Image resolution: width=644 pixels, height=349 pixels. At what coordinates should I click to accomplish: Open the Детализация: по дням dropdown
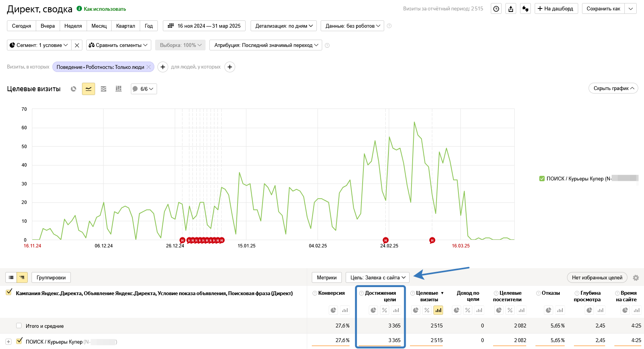[284, 26]
